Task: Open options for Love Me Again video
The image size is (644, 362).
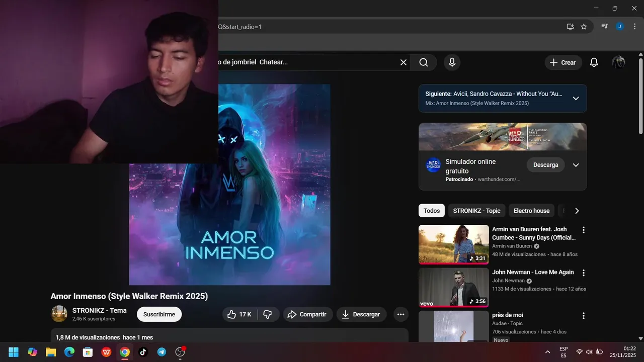Action: 584,273
